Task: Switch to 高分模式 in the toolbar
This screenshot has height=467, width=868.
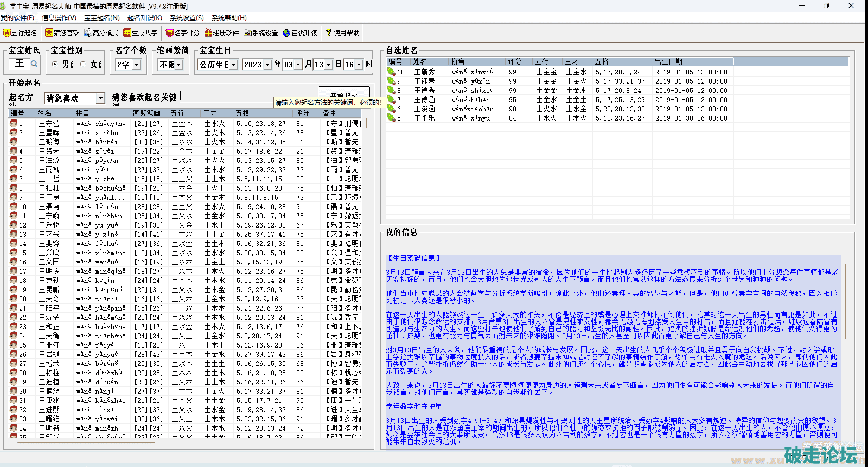Action: click(101, 33)
